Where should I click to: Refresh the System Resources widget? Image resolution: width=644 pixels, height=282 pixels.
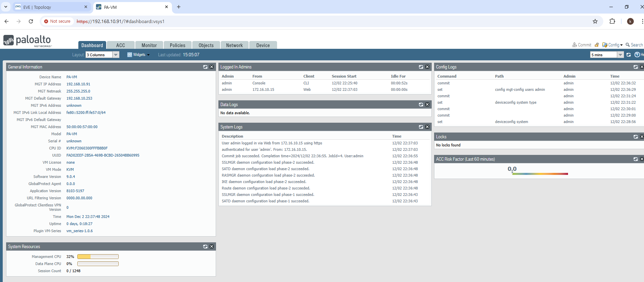tap(205, 247)
